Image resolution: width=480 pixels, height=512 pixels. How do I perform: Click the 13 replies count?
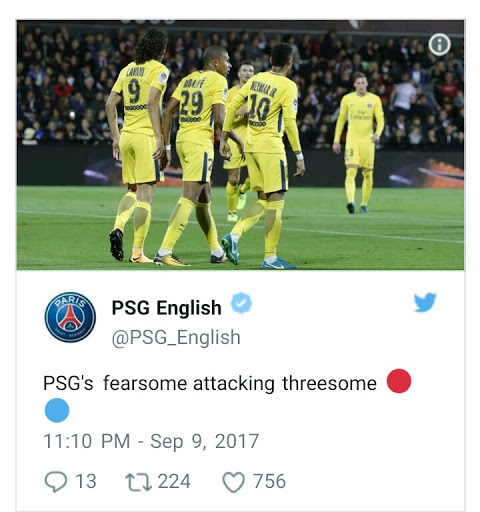[86, 481]
